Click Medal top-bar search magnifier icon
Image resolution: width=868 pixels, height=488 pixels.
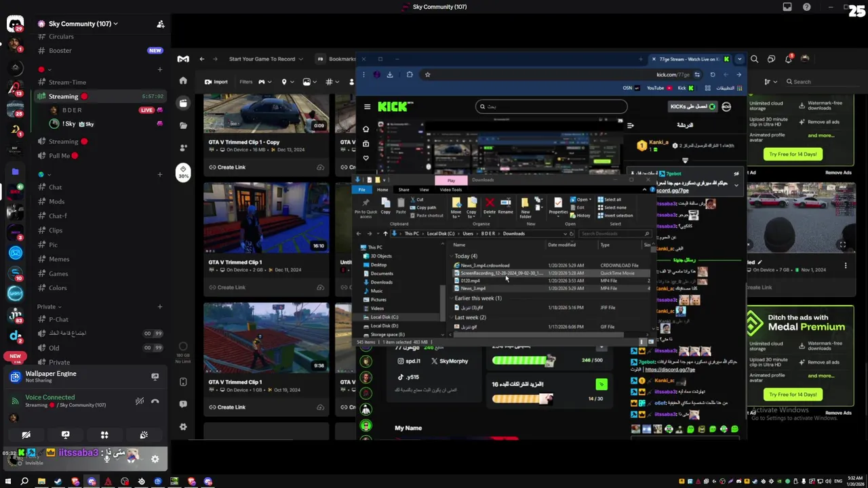pos(754,59)
